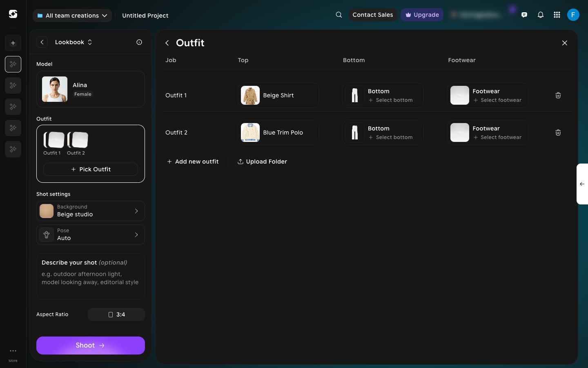Close the Outfit panel

click(x=565, y=43)
